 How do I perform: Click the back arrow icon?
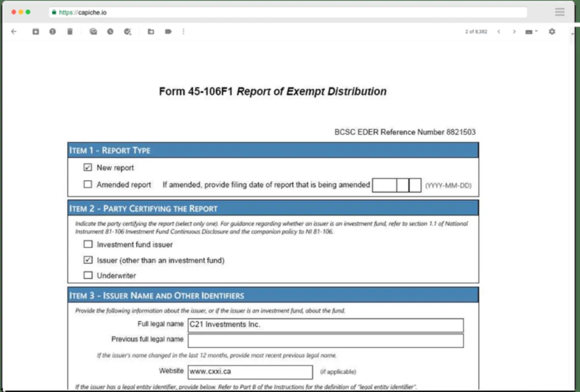point(14,31)
